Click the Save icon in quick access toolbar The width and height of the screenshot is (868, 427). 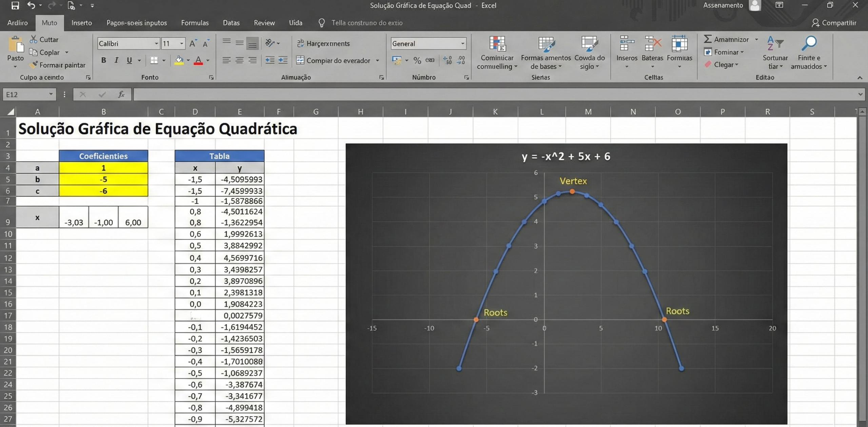15,5
